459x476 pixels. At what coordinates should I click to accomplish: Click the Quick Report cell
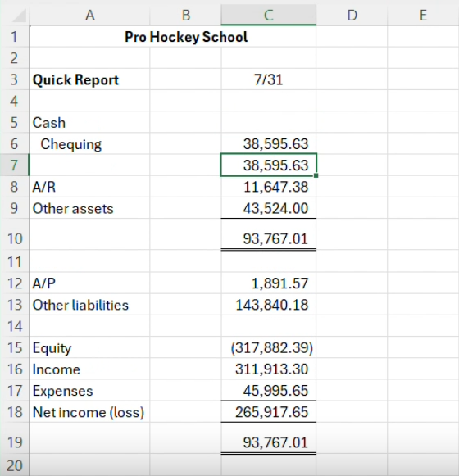tap(89, 79)
